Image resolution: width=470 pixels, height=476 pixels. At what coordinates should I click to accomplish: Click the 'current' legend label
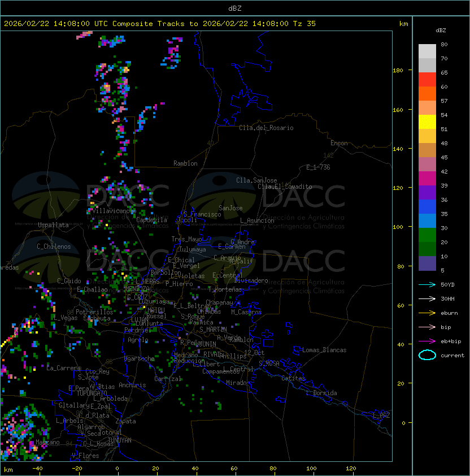click(x=452, y=356)
